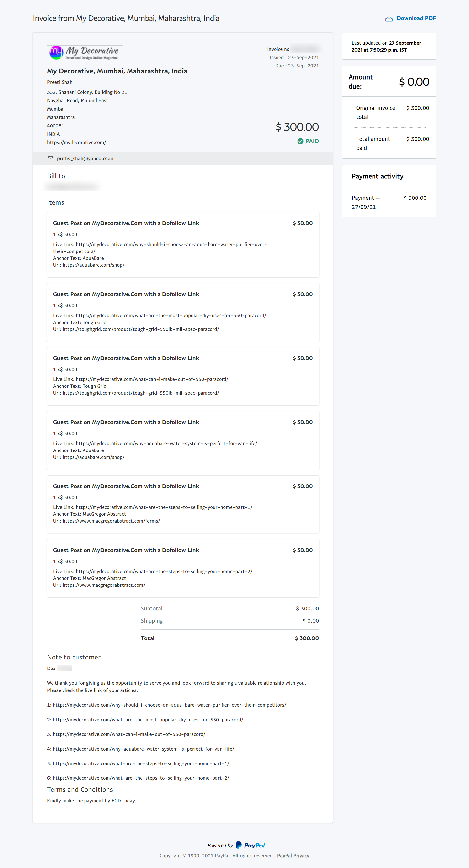
Task: Click the Total $ 300.00 row
Action: [x=229, y=638]
